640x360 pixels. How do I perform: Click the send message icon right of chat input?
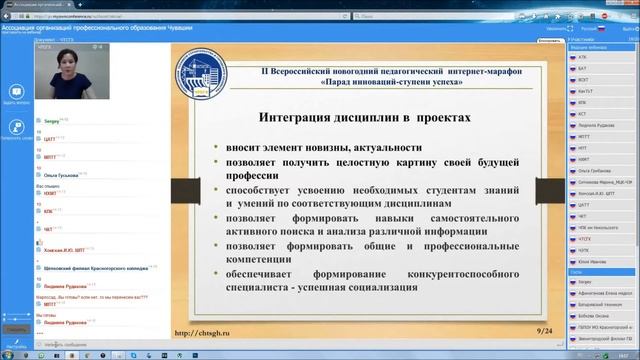(x=560, y=344)
